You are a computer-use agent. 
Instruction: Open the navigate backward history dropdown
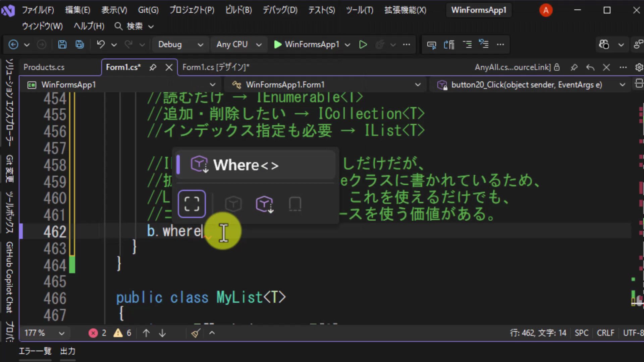tap(27, 45)
